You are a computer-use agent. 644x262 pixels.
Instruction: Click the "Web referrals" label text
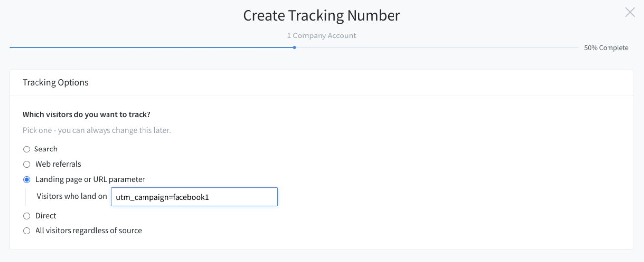click(58, 164)
